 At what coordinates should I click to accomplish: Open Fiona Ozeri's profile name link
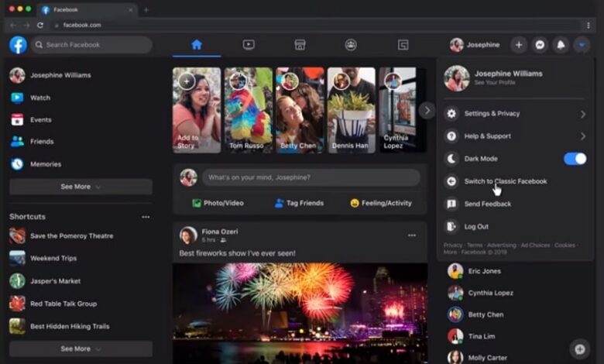click(220, 232)
